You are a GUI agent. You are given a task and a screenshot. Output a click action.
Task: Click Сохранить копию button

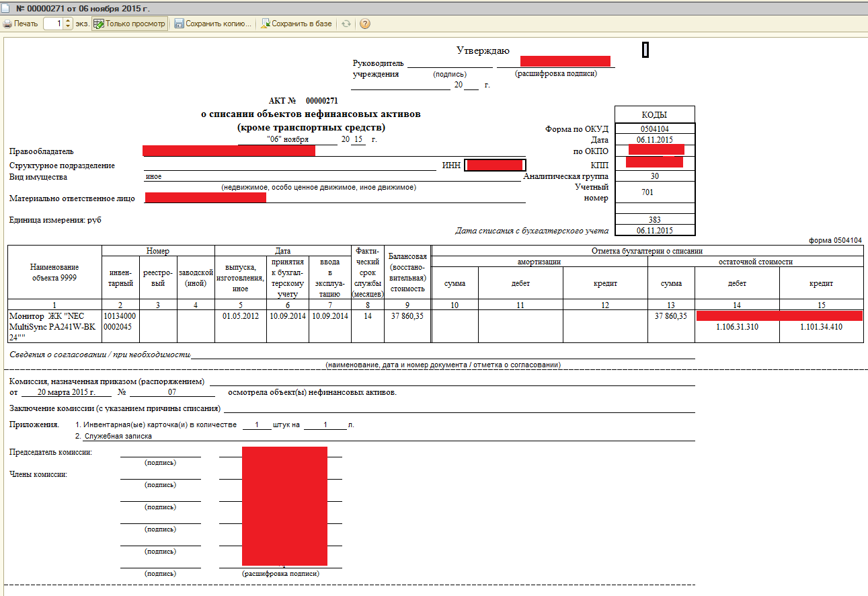tap(212, 24)
